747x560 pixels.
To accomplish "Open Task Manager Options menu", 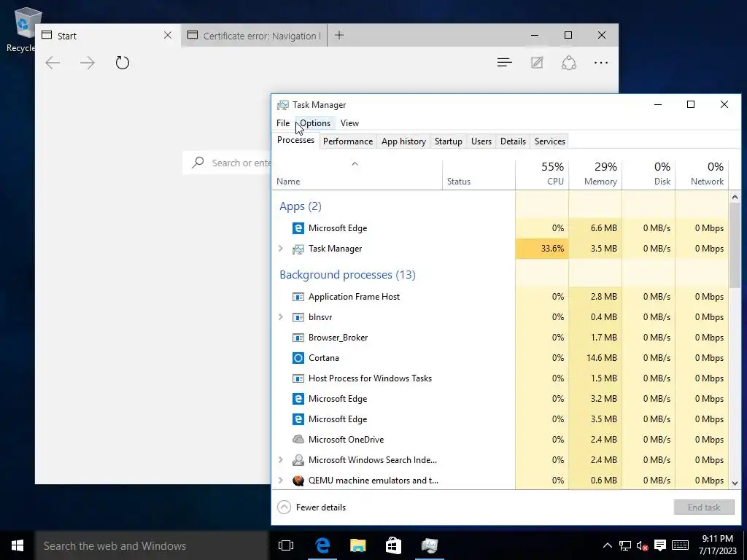I will pos(315,122).
